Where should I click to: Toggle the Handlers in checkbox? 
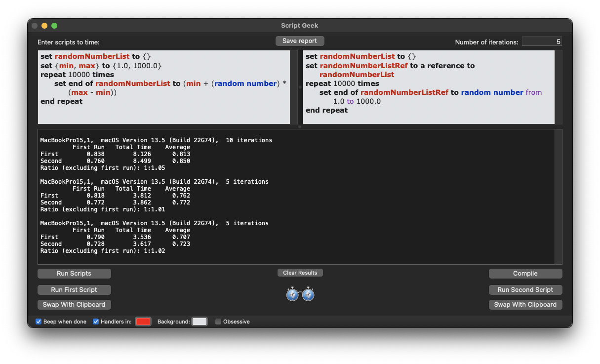(x=96, y=322)
